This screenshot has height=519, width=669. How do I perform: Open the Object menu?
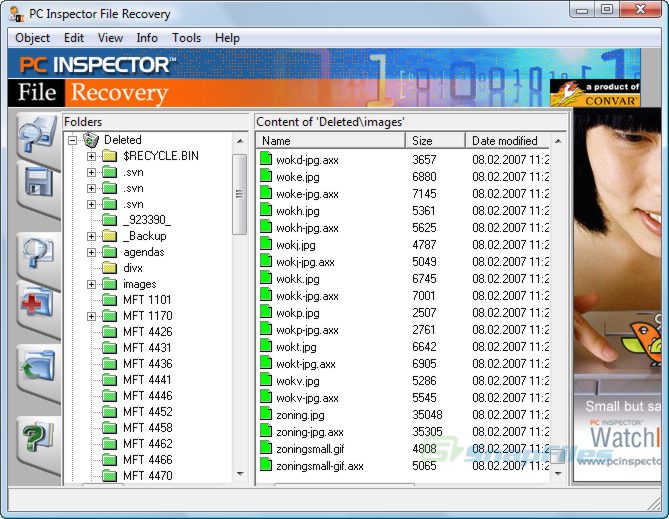point(32,38)
